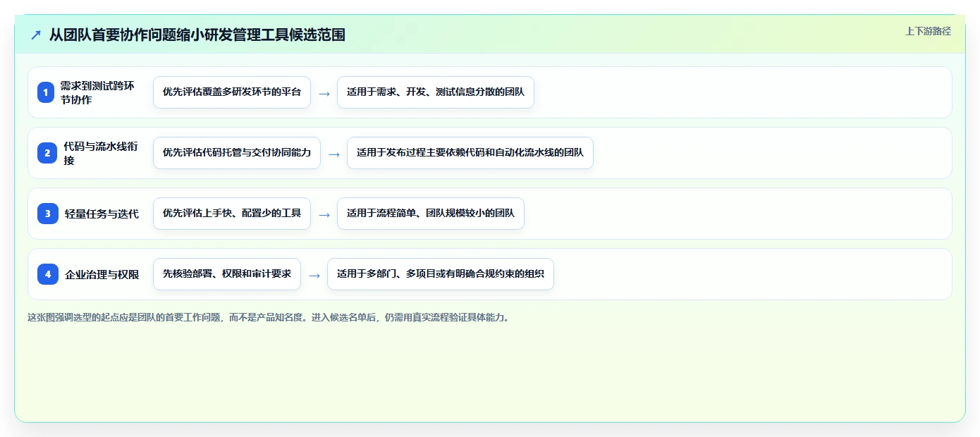Click the 优先评估覆盖多研发环节的平台 box
980x437 pixels.
point(232,92)
